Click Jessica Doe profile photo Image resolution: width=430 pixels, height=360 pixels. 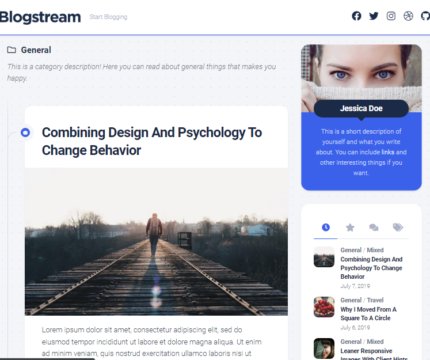[x=361, y=72]
